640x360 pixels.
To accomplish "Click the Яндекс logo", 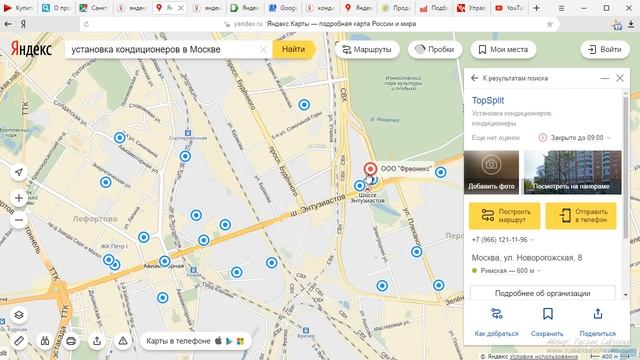I will (x=31, y=49).
